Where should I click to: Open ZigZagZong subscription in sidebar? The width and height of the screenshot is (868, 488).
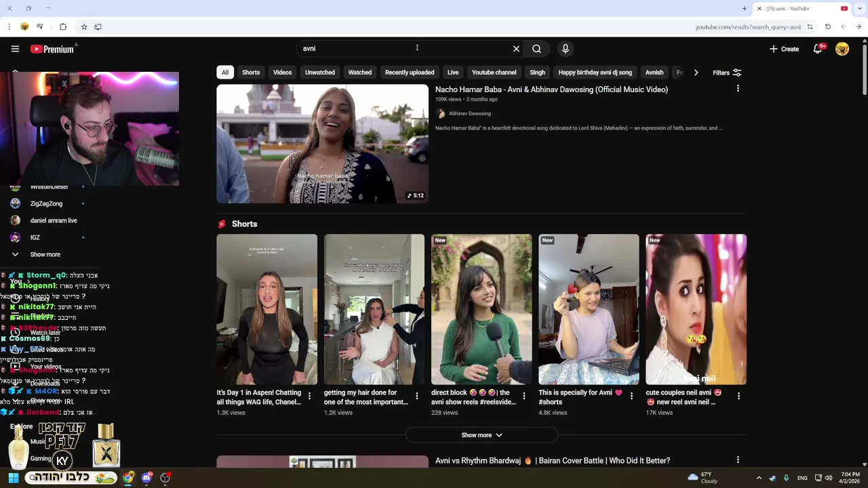46,203
